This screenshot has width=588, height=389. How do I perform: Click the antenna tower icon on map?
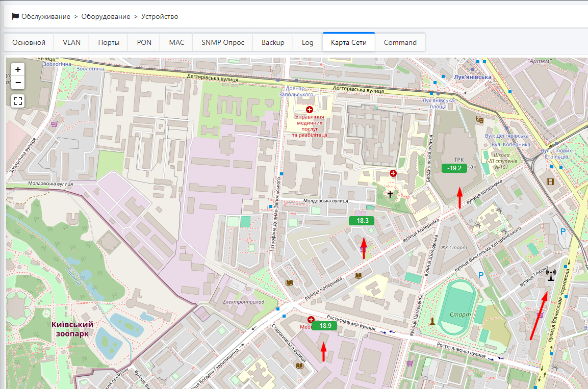(550, 276)
